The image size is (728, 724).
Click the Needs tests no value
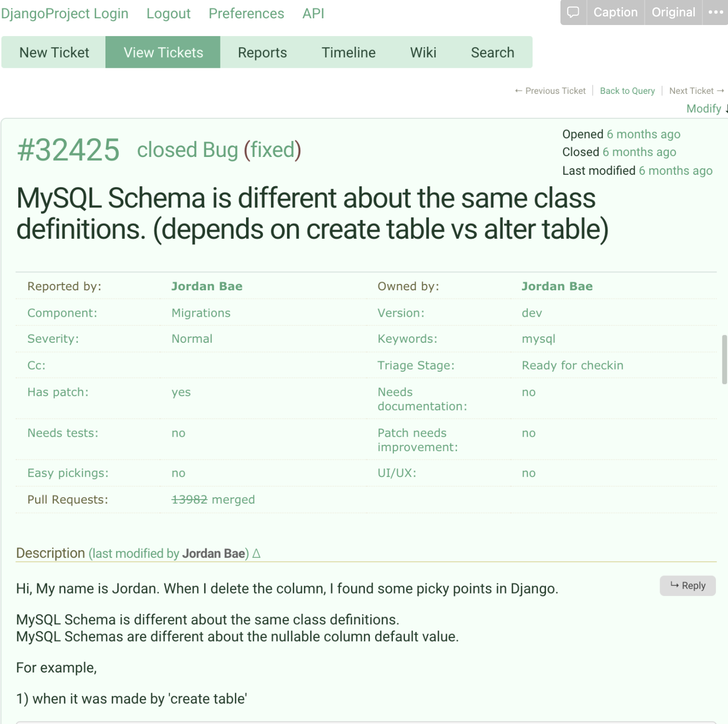(x=178, y=433)
